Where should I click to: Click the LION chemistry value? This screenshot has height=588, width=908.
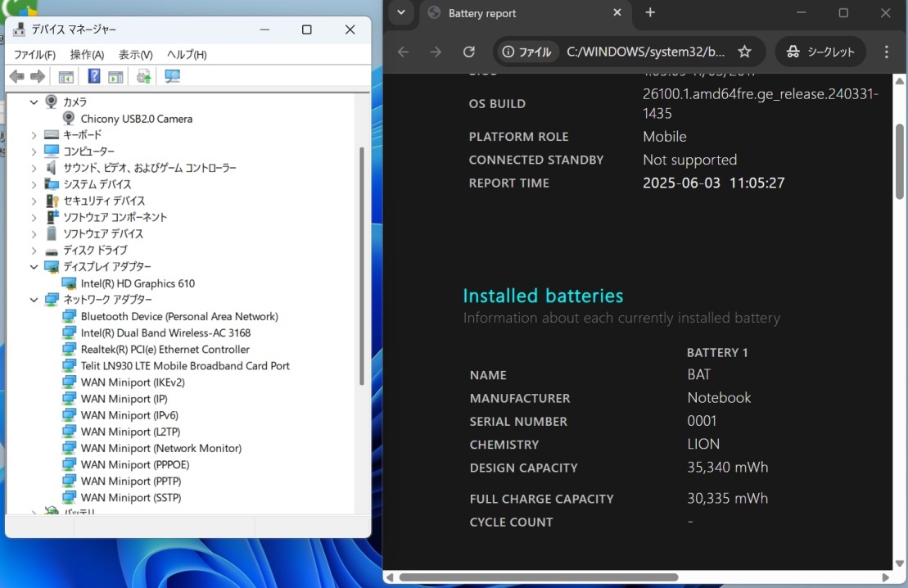(703, 445)
